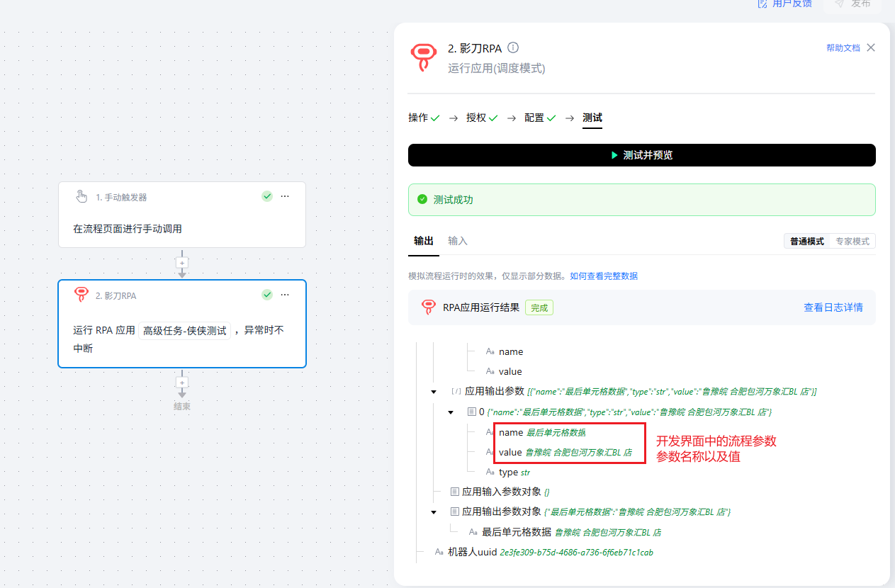
Task: Select 专家模式 view mode
Action: point(852,242)
